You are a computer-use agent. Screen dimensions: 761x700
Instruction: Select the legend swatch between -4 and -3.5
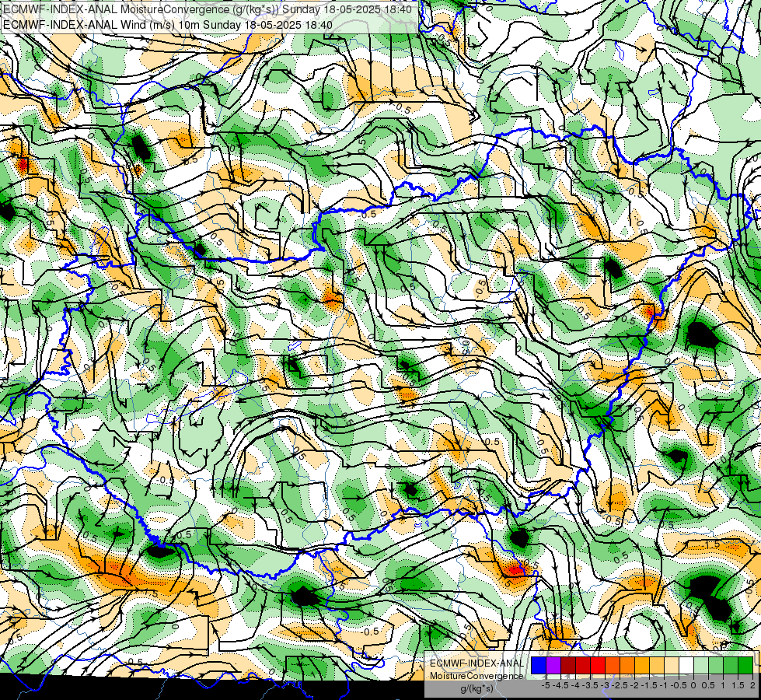point(583,665)
